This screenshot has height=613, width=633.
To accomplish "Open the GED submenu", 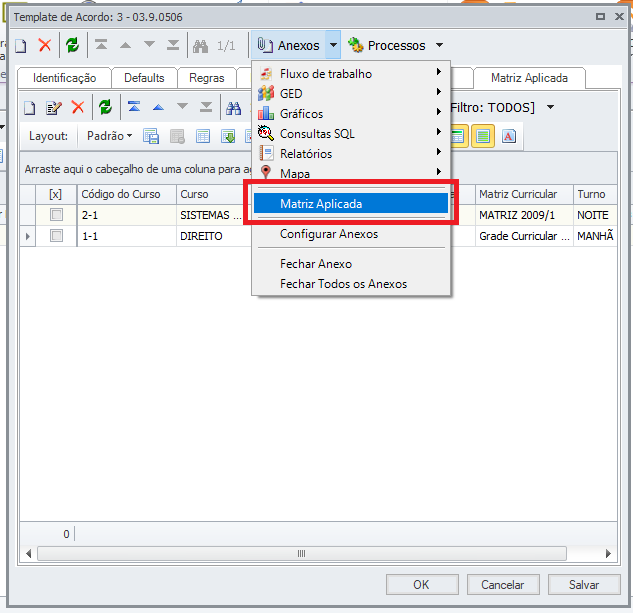I will point(351,94).
